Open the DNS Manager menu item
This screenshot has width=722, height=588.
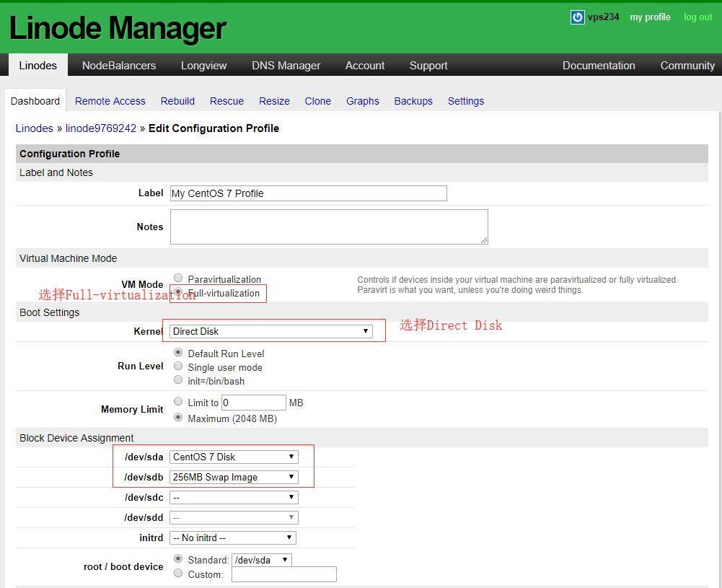point(286,65)
